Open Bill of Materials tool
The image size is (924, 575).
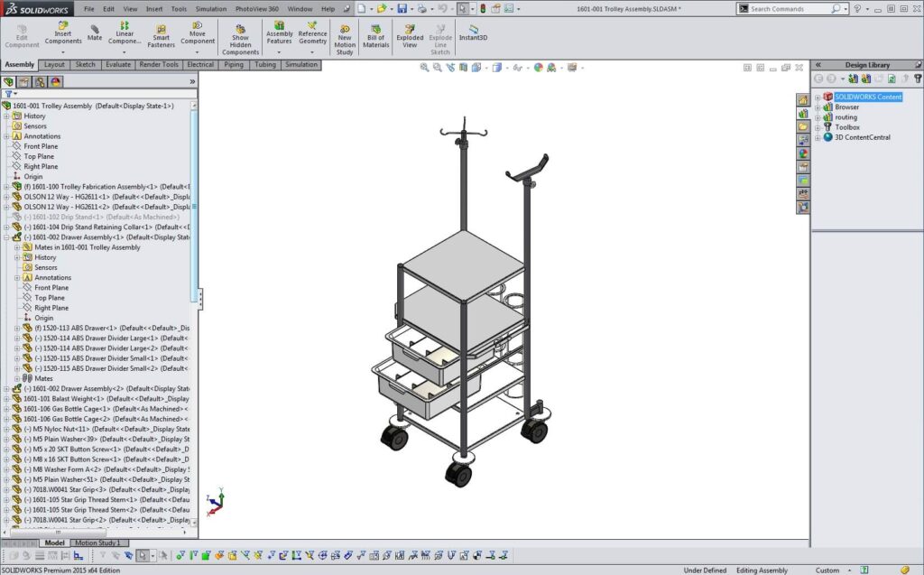[375, 34]
